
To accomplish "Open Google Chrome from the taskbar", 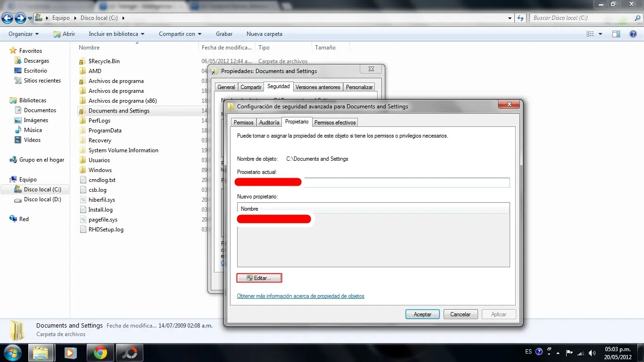I will pyautogui.click(x=99, y=353).
